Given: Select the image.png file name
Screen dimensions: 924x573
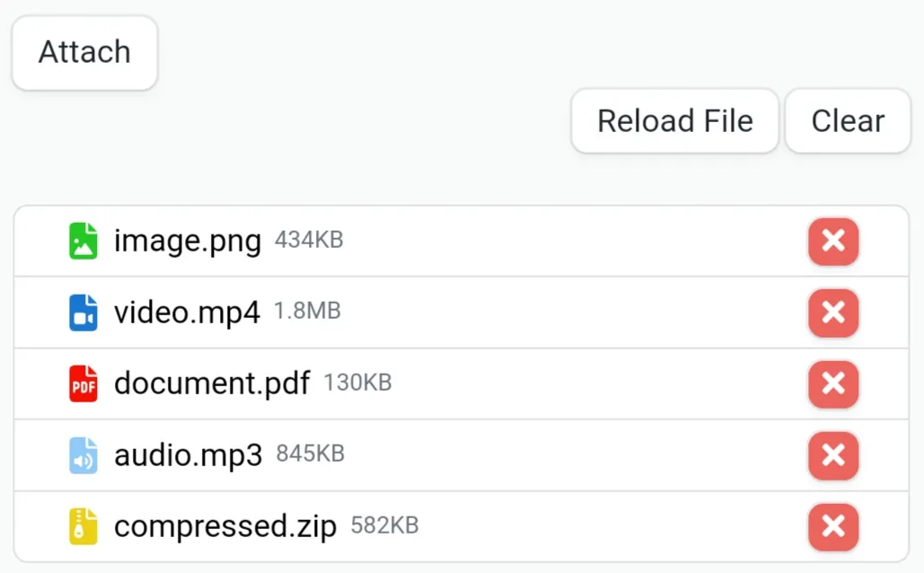Looking at the screenshot, I should coord(188,241).
